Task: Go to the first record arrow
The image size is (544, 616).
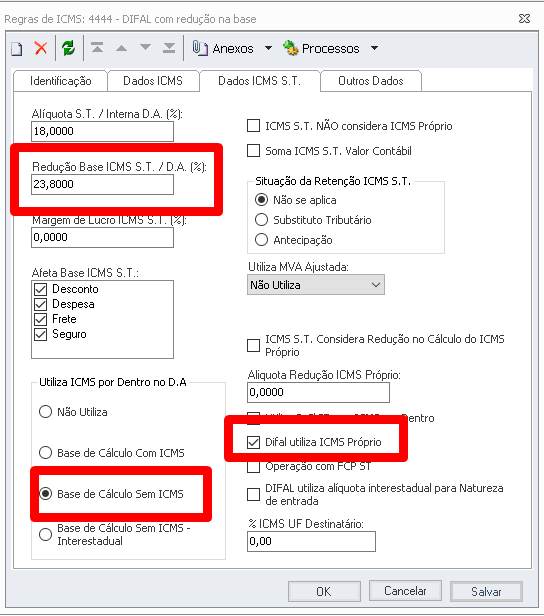Action: [97, 48]
